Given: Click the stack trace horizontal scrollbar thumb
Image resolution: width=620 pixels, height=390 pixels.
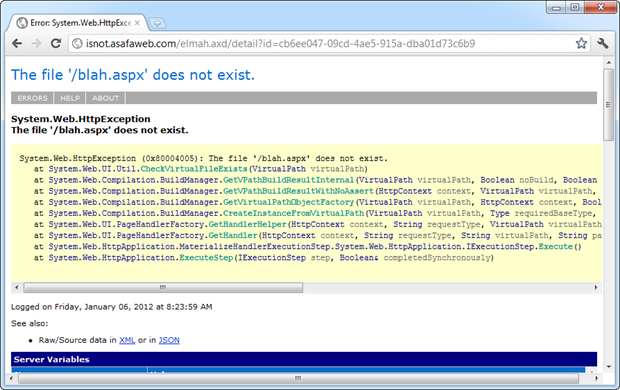Looking at the screenshot, I should (x=163, y=288).
